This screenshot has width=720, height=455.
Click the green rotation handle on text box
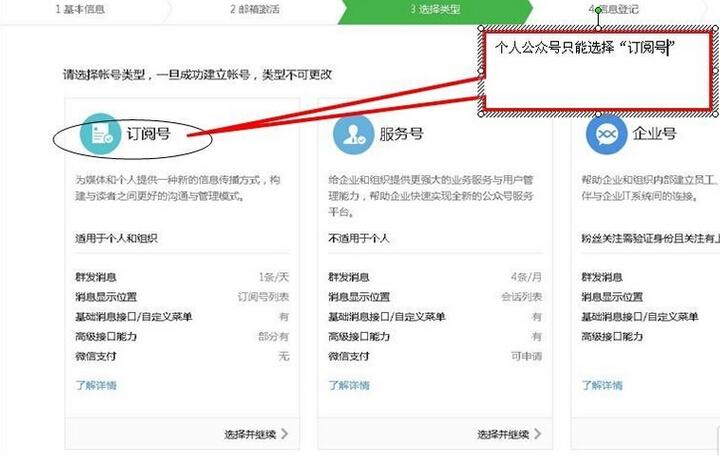598,10
